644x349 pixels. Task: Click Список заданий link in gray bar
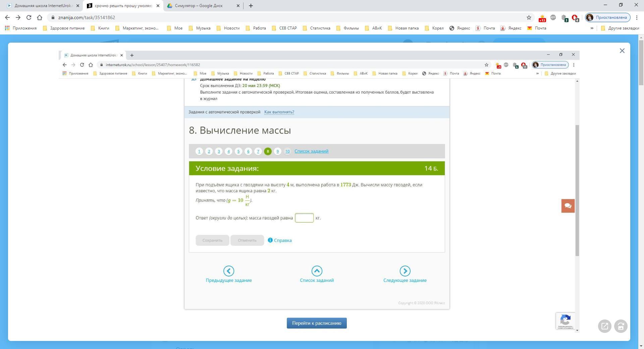(x=311, y=151)
